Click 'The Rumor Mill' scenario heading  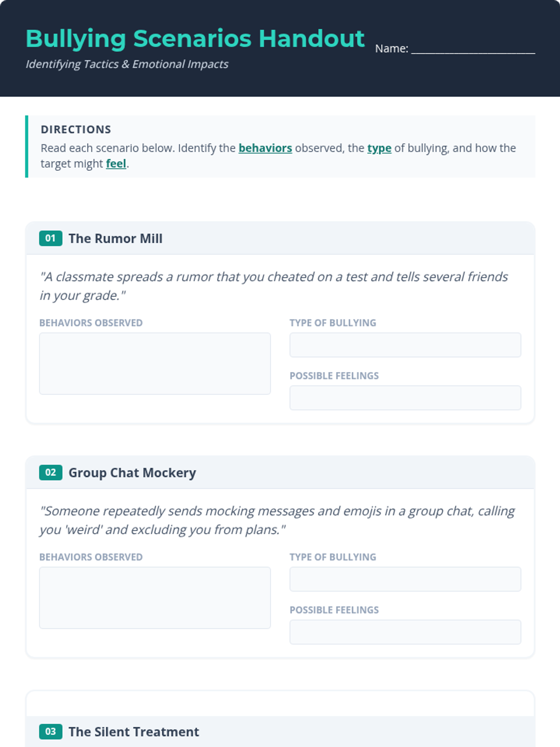(x=115, y=239)
